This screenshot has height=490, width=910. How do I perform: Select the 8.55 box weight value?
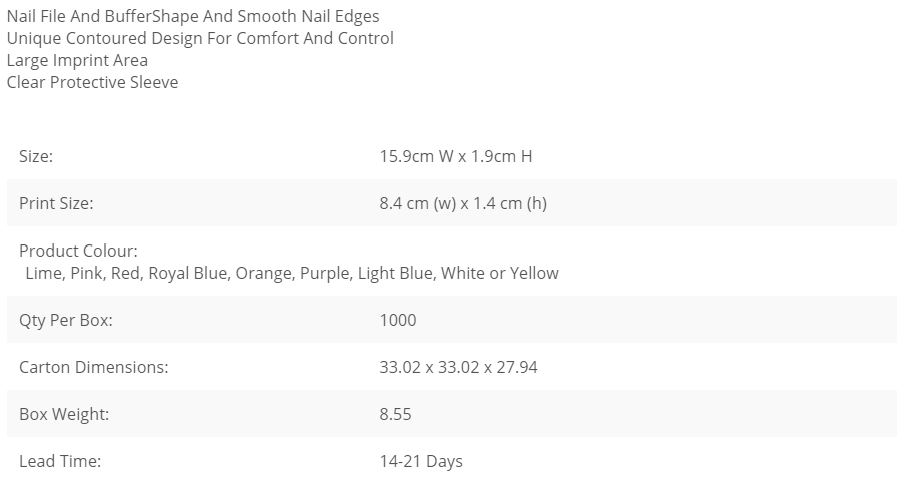395,415
